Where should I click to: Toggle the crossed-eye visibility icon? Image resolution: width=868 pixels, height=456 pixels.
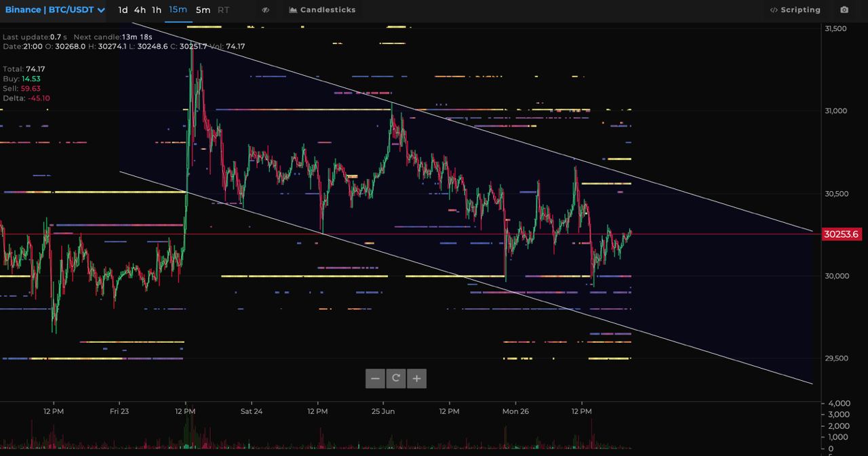click(x=266, y=10)
